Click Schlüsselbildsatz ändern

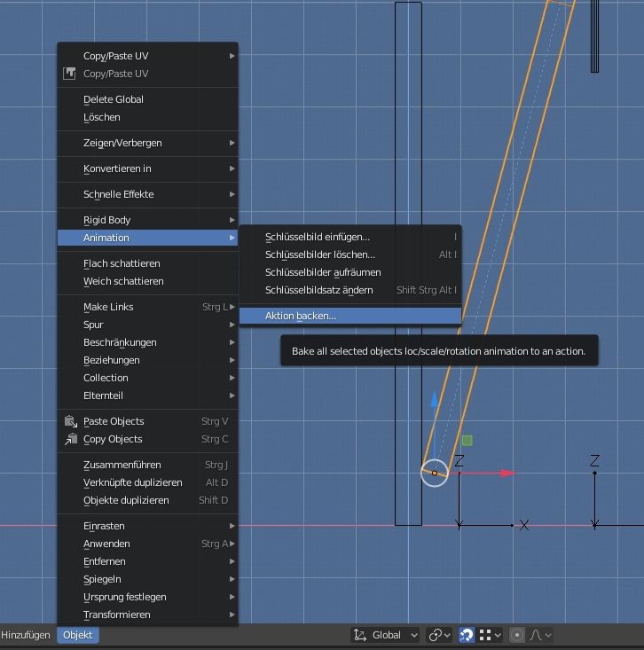(350, 290)
